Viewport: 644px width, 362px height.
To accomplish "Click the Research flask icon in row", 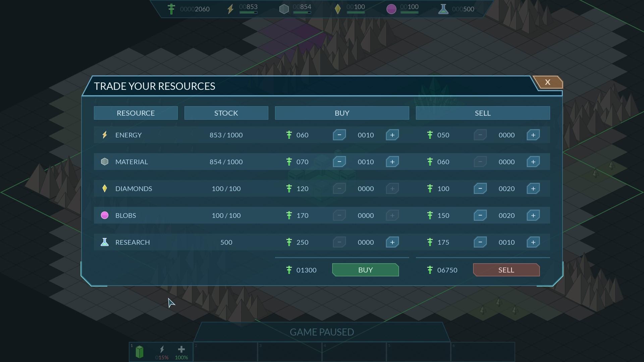I will pyautogui.click(x=105, y=242).
